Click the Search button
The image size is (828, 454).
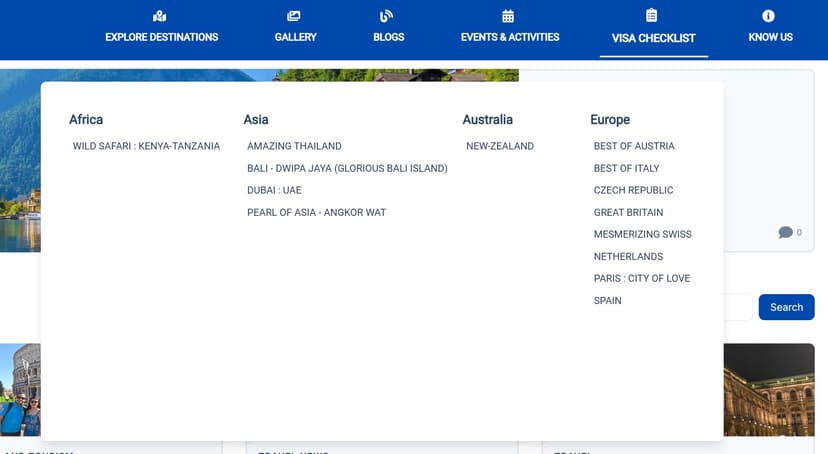(x=786, y=307)
